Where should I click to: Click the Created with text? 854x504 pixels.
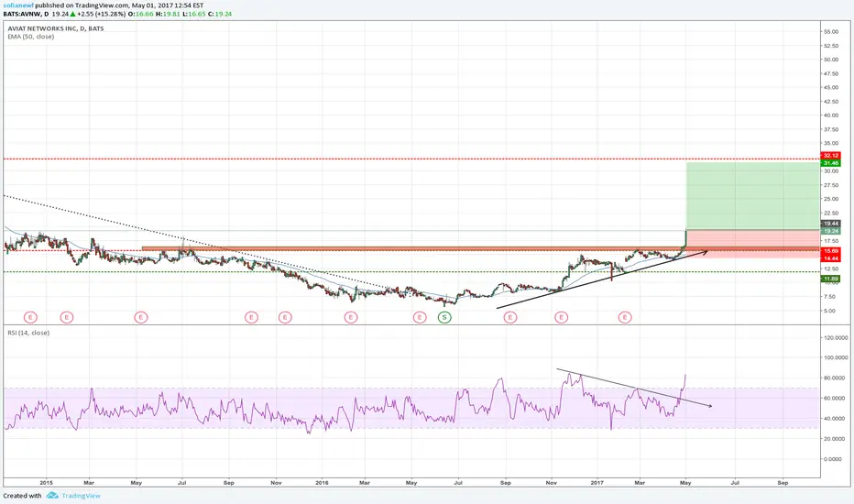[22, 495]
